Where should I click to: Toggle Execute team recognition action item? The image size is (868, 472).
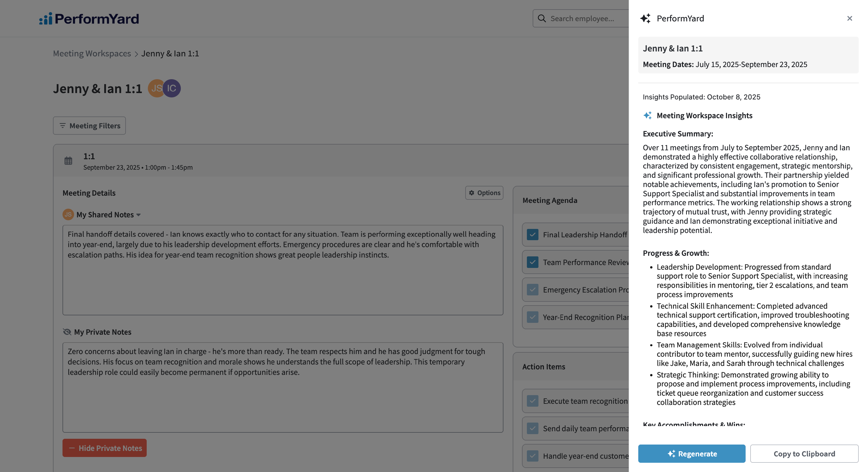pyautogui.click(x=533, y=401)
